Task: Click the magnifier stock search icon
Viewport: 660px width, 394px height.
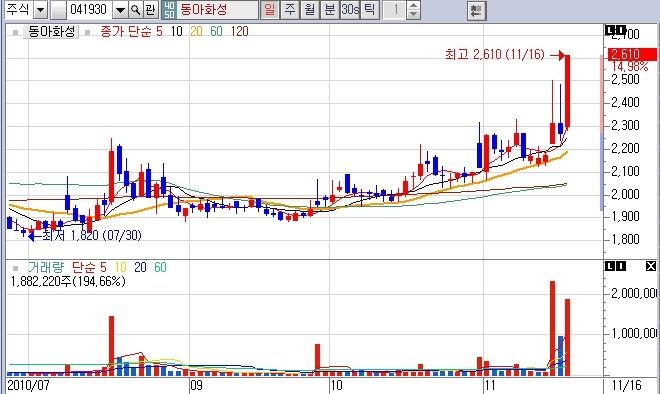Action: click(x=135, y=10)
